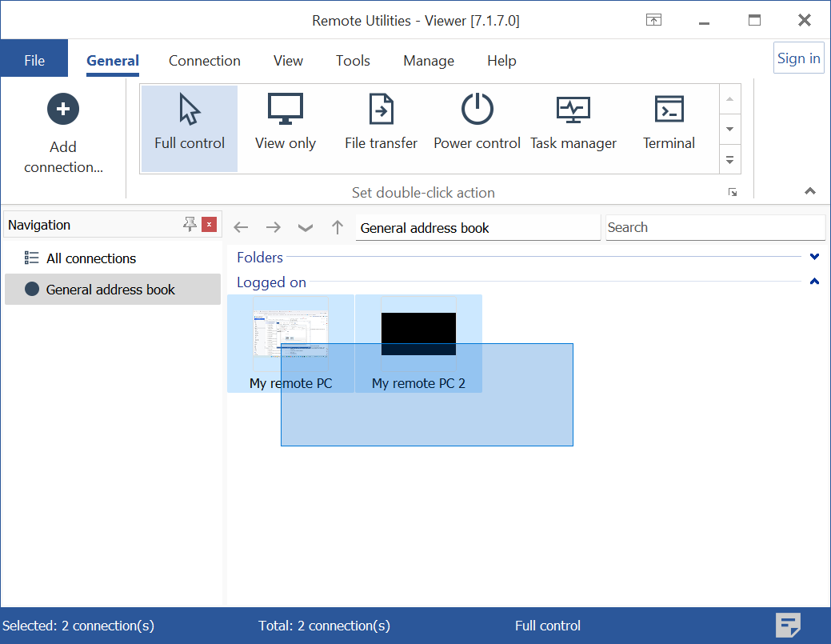831x644 pixels.
Task: Select All connections in Navigation tree
Action: [90, 258]
